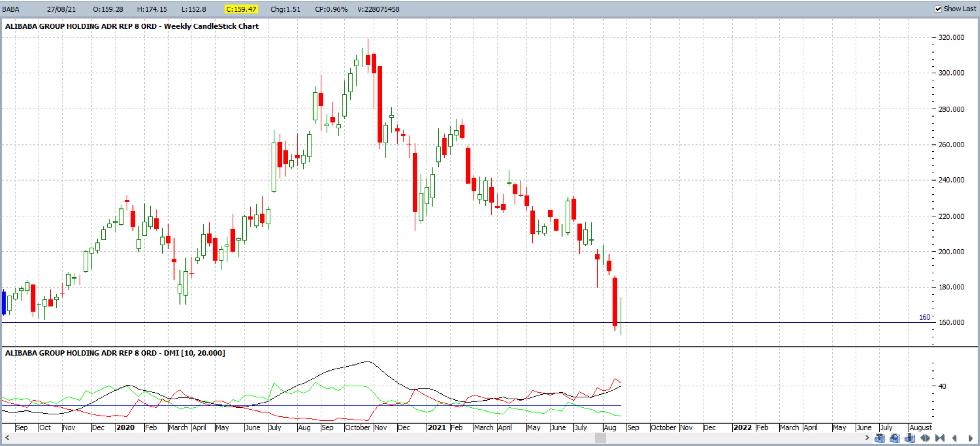Click the 260.000 price axis label
The height and width of the screenshot is (446, 980).
951,144
